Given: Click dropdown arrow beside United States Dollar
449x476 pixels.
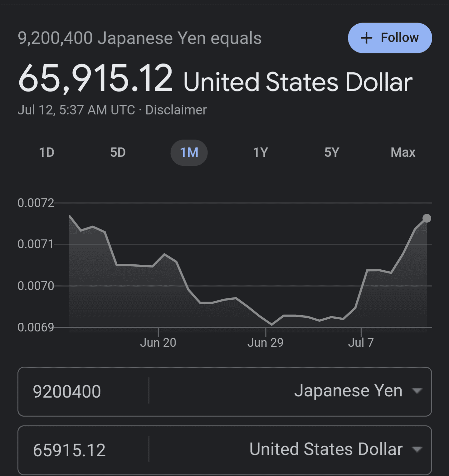Looking at the screenshot, I should pos(417,449).
